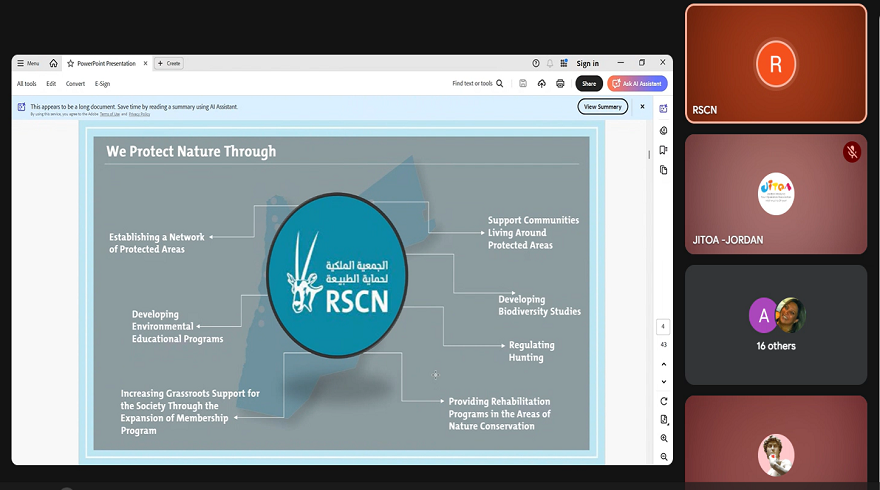
Task: Click the search magnifier icon
Action: [x=499, y=84]
